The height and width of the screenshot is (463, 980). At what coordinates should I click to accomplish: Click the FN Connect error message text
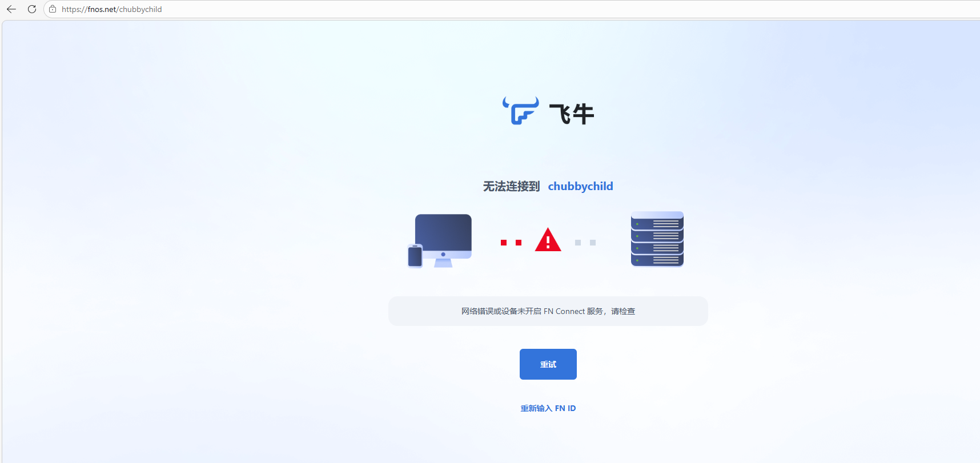[x=548, y=311]
